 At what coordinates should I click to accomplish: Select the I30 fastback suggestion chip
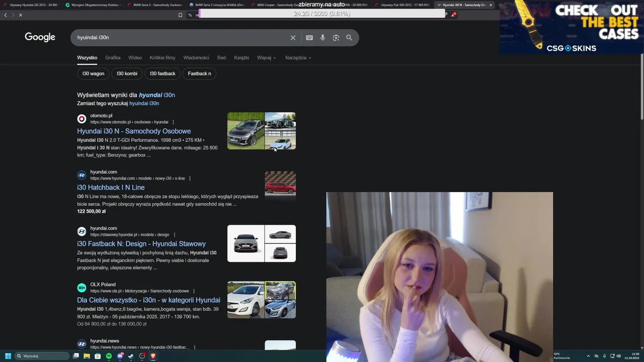163,73
